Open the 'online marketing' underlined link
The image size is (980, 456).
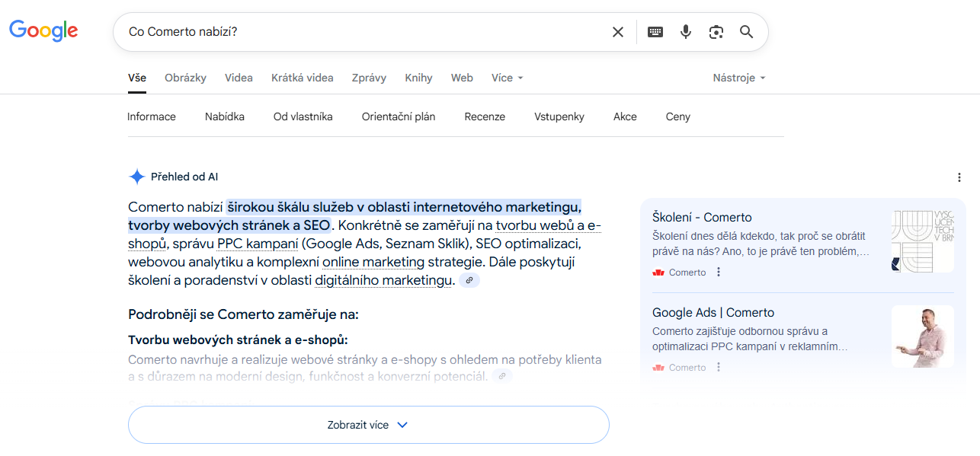[x=373, y=262]
